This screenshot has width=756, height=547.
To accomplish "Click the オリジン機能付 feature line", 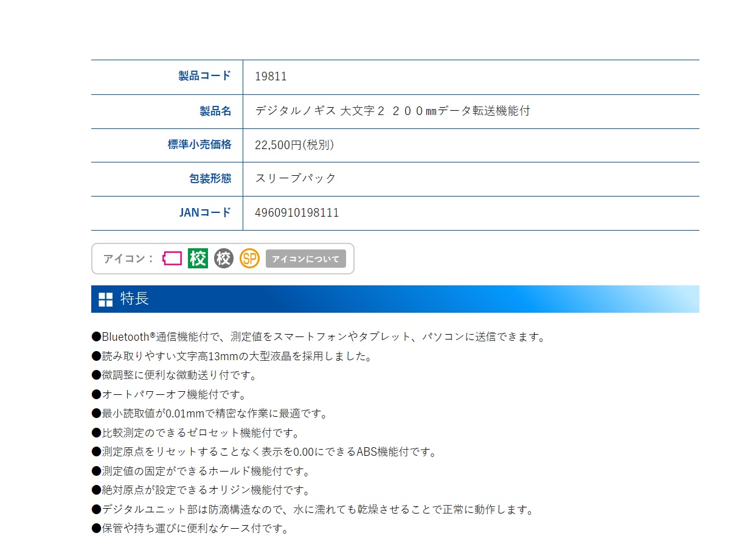I will point(201,490).
